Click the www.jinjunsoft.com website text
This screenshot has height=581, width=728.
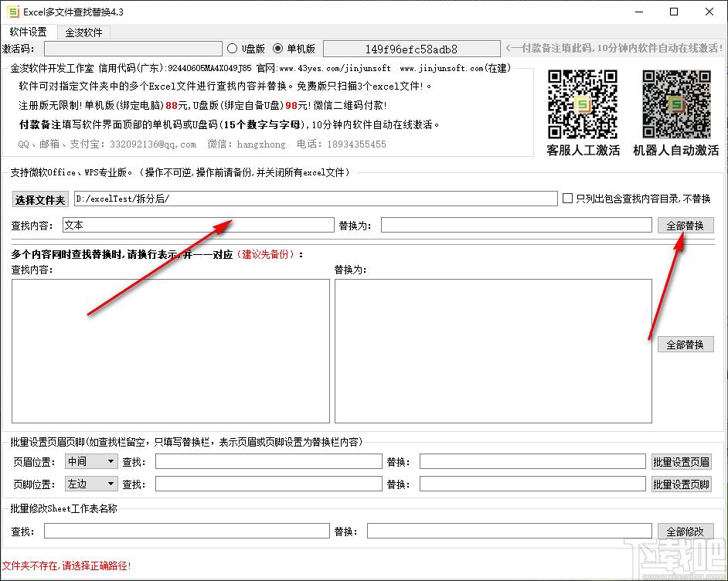pos(441,69)
